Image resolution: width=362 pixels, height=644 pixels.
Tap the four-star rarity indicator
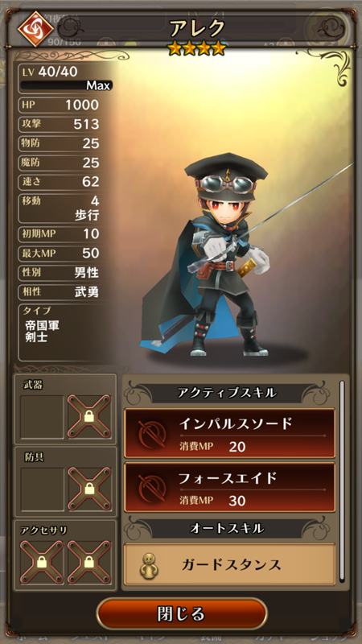click(197, 49)
